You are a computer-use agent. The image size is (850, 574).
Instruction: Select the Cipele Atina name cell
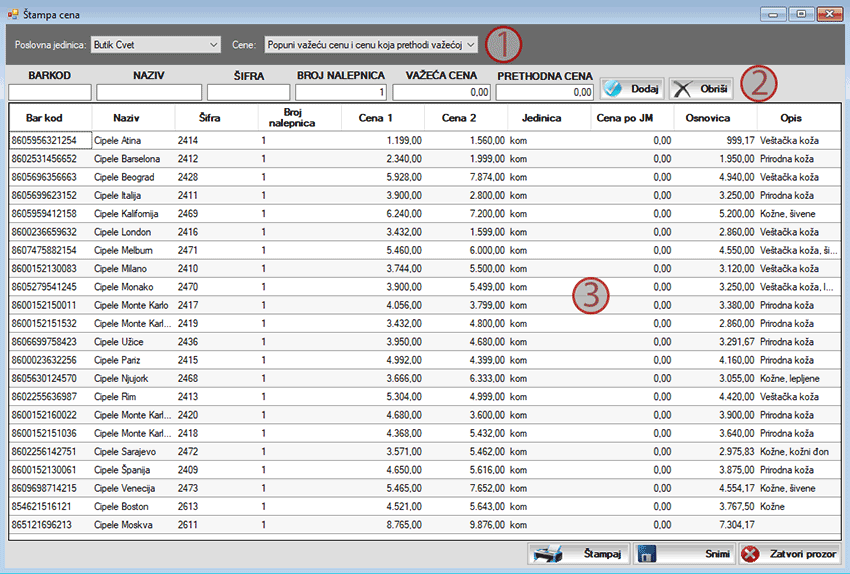click(x=133, y=140)
